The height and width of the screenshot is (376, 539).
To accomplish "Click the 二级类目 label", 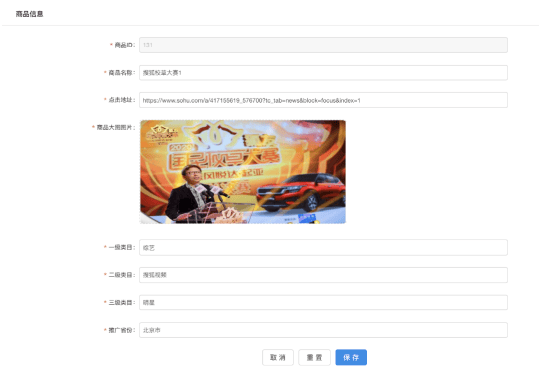I will [x=122, y=275].
